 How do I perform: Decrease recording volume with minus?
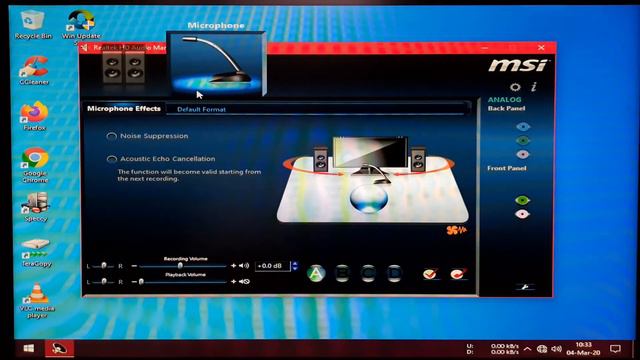(134, 266)
